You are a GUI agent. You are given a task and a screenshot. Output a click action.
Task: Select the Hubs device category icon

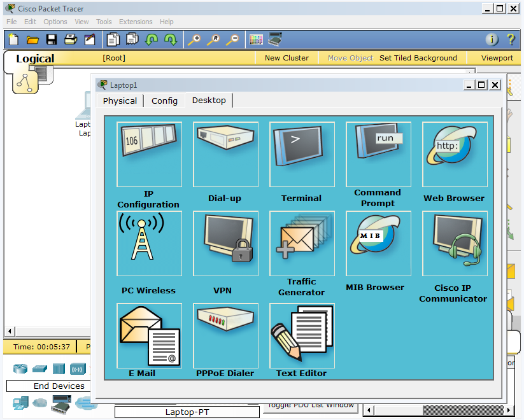[59, 369]
